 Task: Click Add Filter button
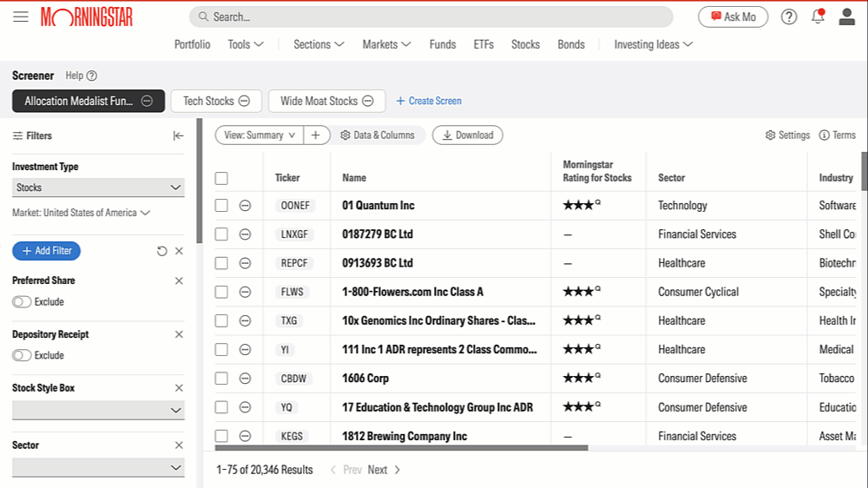point(47,251)
